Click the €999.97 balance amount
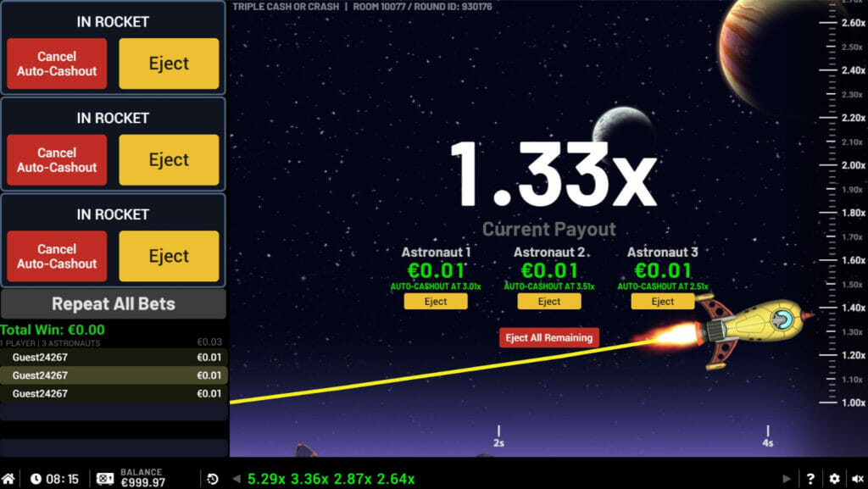The width and height of the screenshot is (868, 489). (142, 483)
